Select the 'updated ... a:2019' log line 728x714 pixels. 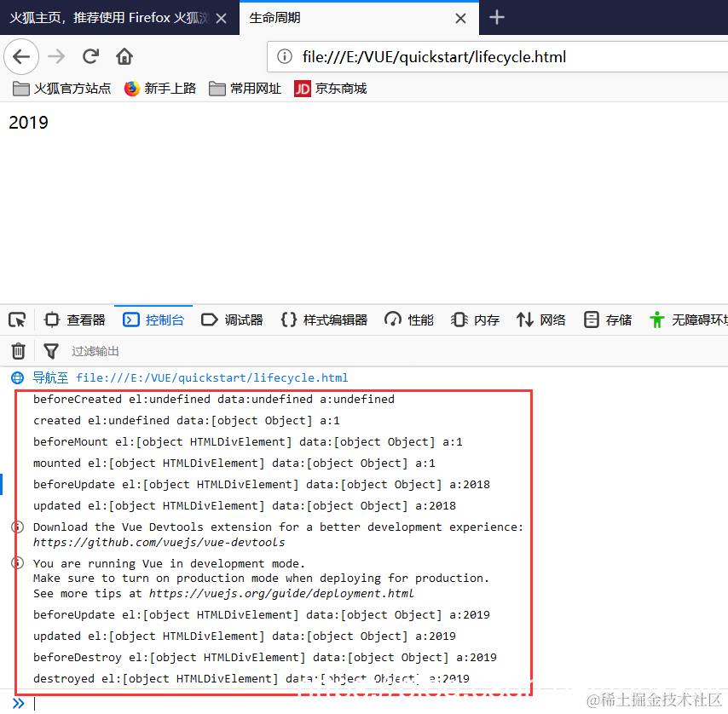point(244,636)
